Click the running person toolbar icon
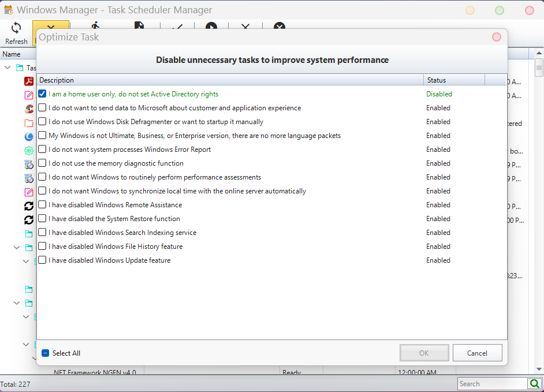The height and width of the screenshot is (392, 544). point(95,25)
